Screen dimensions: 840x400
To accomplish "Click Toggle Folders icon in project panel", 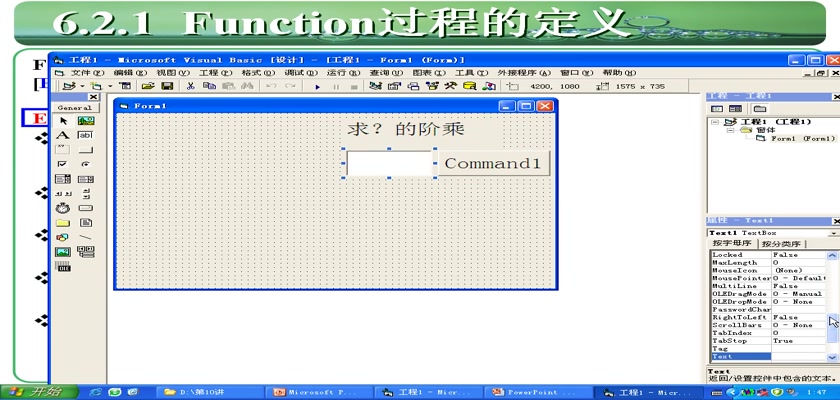I will click(760, 108).
